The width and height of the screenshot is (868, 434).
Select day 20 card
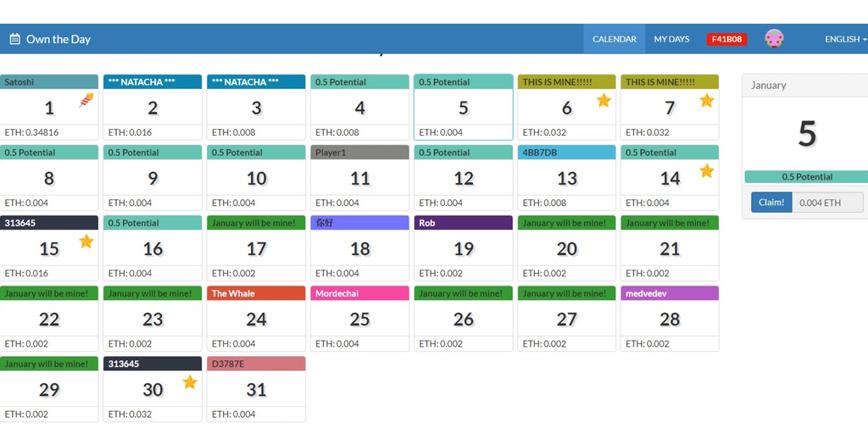coord(567,248)
